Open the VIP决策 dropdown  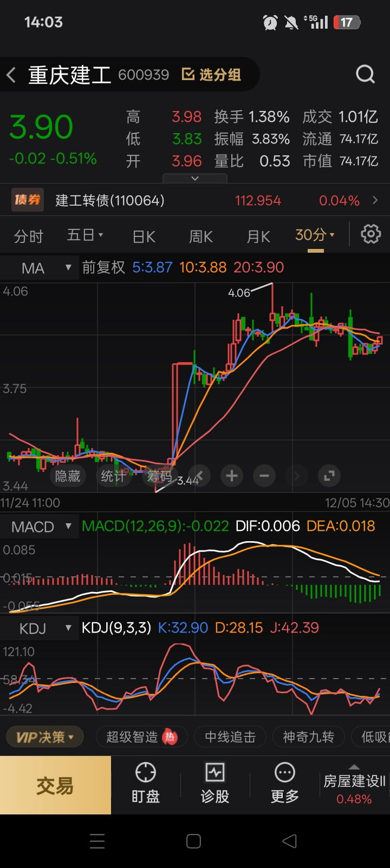pos(44,737)
